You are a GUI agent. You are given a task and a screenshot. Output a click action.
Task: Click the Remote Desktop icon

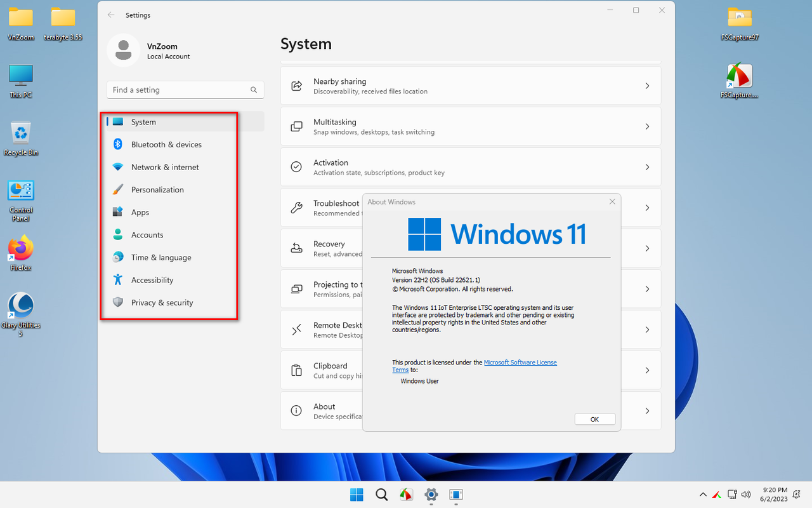coord(296,330)
